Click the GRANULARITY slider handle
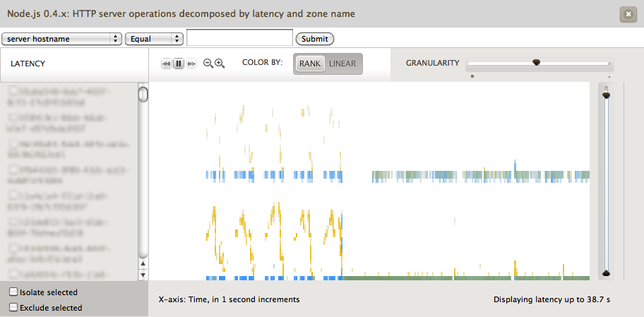The image size is (644, 317). pyautogui.click(x=536, y=63)
